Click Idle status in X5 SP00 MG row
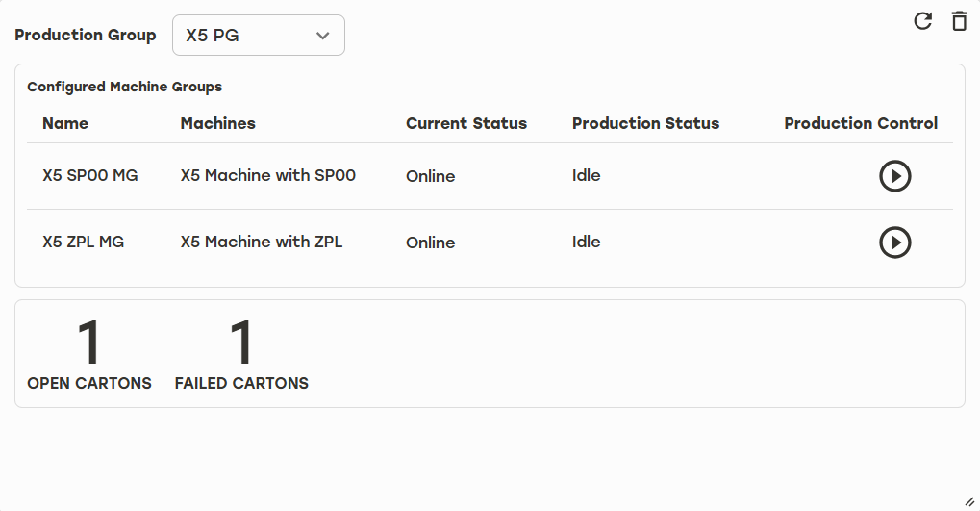 pyautogui.click(x=587, y=176)
